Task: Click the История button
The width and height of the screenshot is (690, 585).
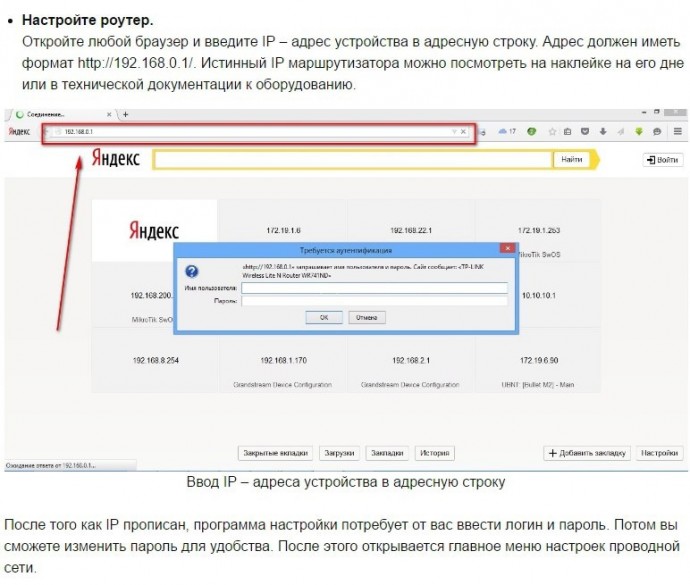Action: [x=434, y=453]
